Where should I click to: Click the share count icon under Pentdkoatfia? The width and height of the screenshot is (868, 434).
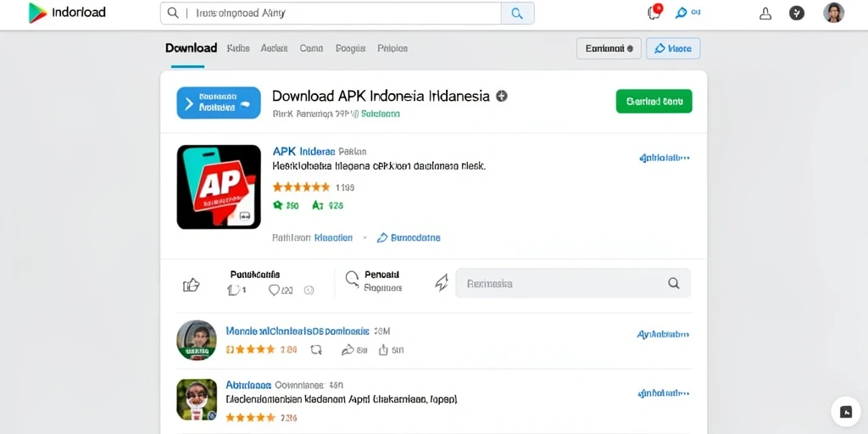(234, 290)
